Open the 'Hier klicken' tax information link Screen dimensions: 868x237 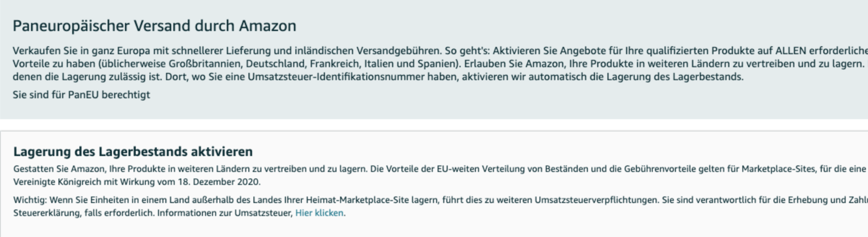(319, 213)
